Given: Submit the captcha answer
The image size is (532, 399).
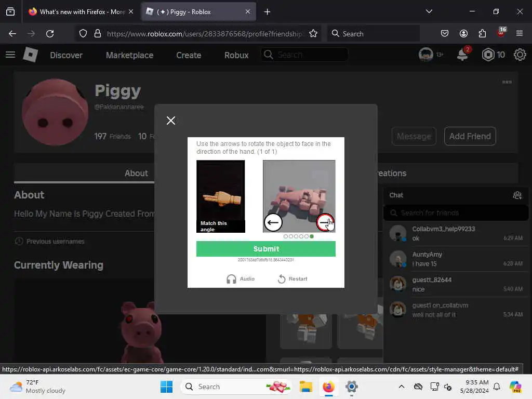Looking at the screenshot, I should coord(265,249).
